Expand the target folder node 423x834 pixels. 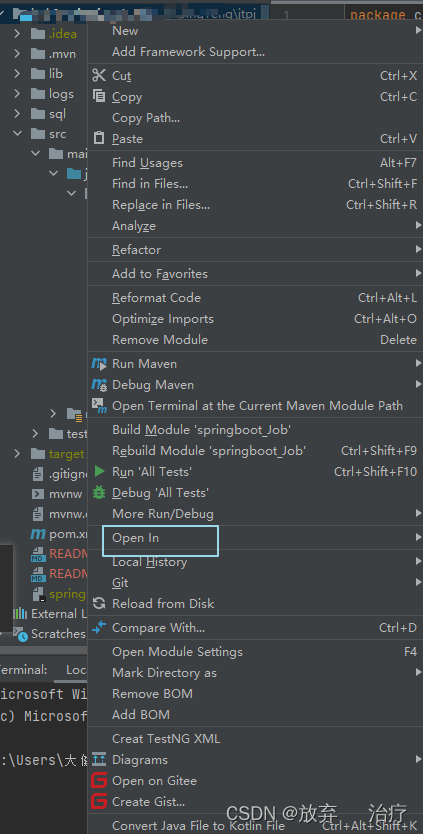(17, 454)
